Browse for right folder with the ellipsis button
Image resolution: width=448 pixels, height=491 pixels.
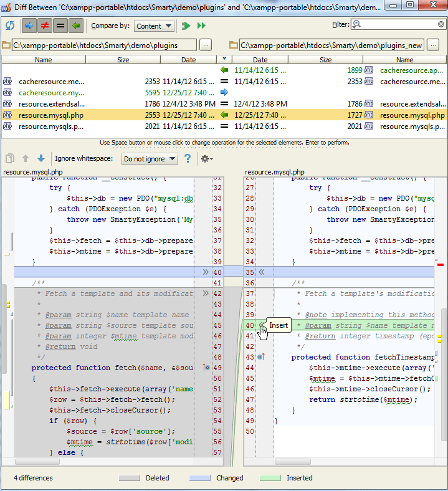coord(433,45)
